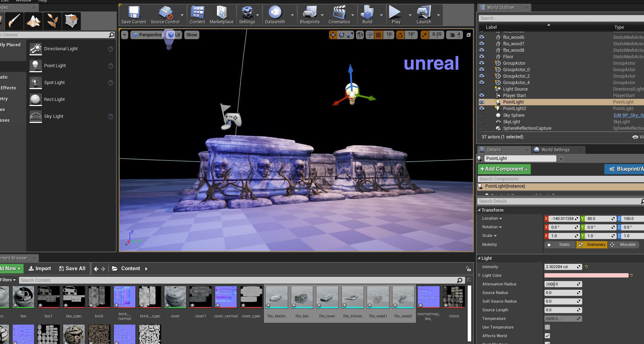Viewport: 644px width, 344px height.
Task: Hide the fbx_wood6 actor via eye icon
Action: (482, 37)
